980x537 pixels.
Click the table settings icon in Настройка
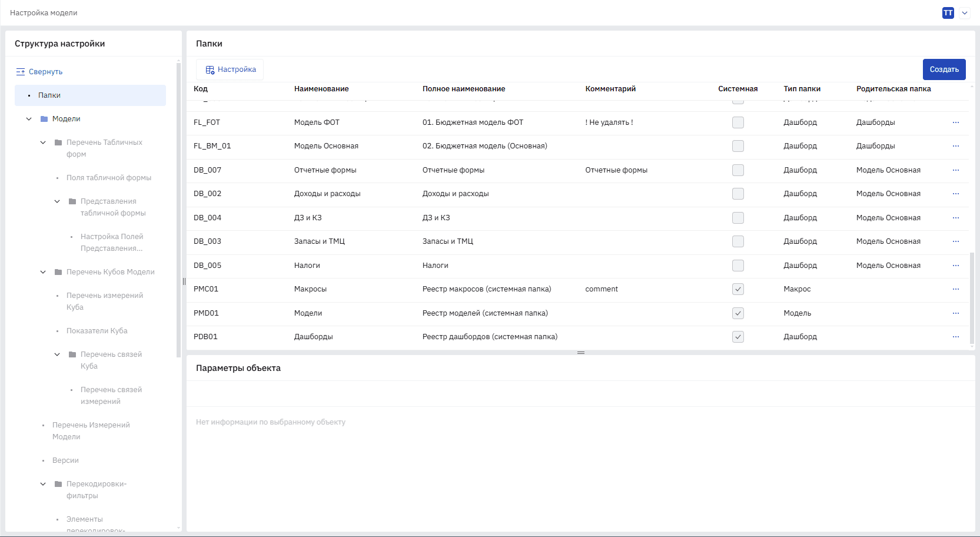pyautogui.click(x=210, y=69)
